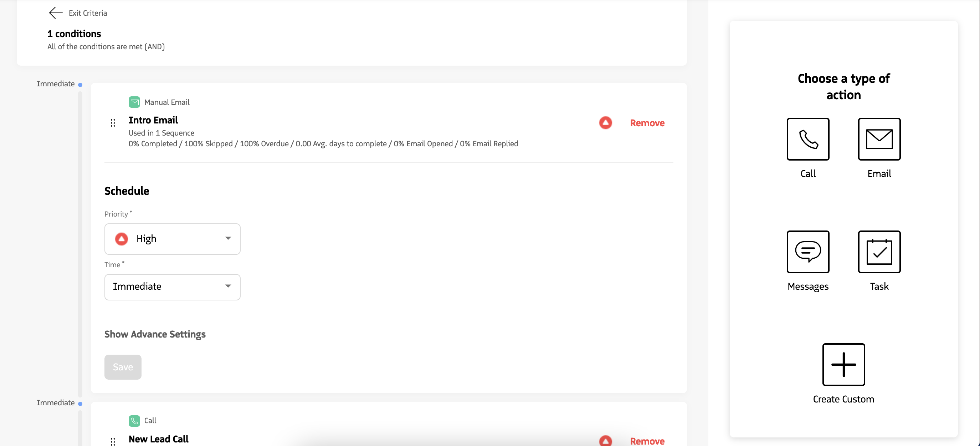
Task: Open the Time dropdown showing Immediate
Action: tap(172, 287)
